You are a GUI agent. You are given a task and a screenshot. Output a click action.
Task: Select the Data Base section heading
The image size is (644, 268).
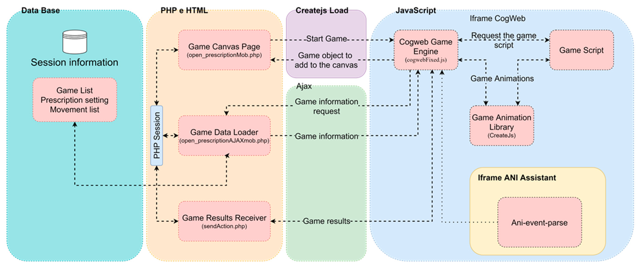[41, 10]
